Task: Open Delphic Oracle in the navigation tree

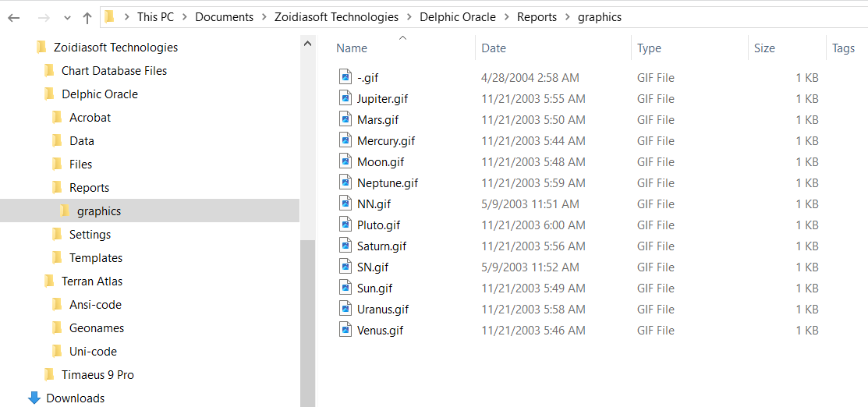Action: [100, 94]
